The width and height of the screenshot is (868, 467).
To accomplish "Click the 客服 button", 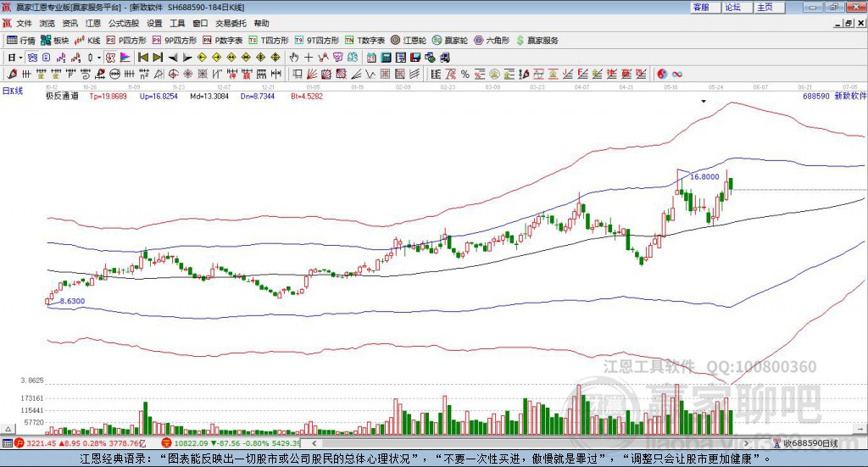I will click(704, 7).
